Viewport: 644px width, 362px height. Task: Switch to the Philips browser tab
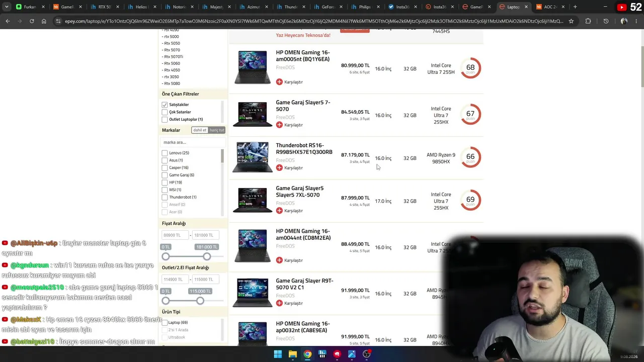pyautogui.click(x=365, y=7)
